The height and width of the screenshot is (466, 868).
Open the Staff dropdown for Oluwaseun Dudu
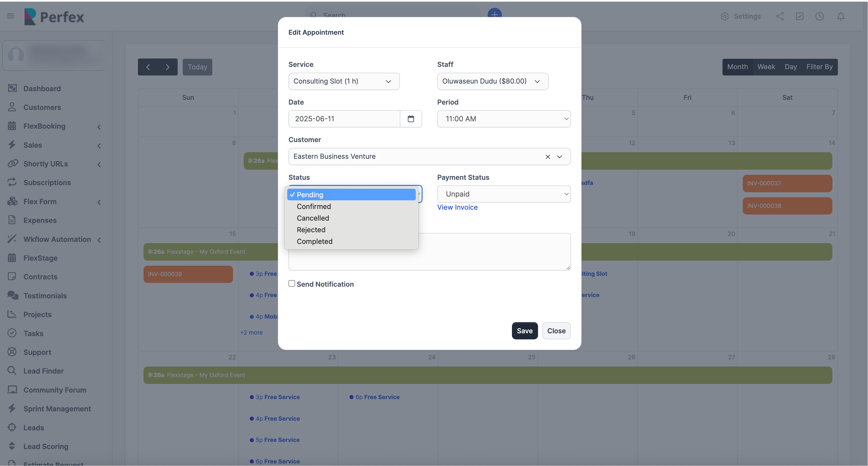492,81
